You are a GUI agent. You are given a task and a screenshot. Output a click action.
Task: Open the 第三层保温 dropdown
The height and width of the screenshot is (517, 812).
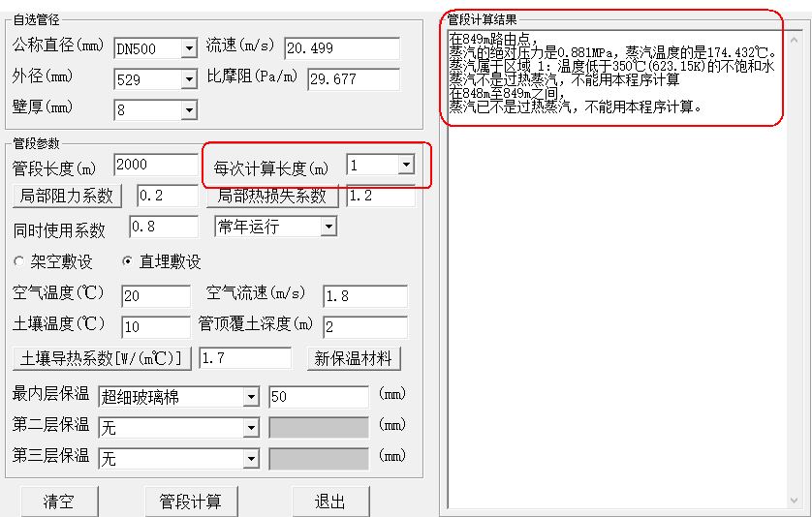pyautogui.click(x=251, y=458)
